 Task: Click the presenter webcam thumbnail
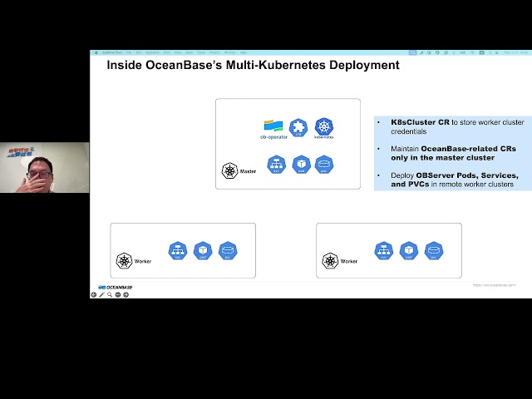(x=44, y=167)
